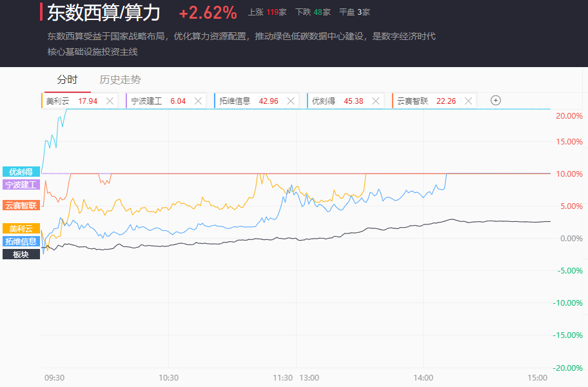The image size is (588, 387).
Task: Switch to the 分时 tab
Action: tap(67, 80)
